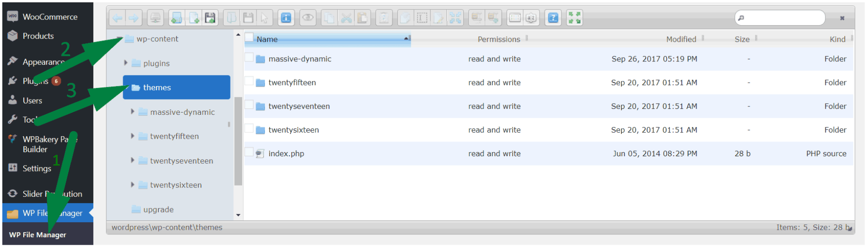This screenshot has height=246, width=868.
Task: Expand twentysixteen in the folder tree
Action: pos(132,185)
